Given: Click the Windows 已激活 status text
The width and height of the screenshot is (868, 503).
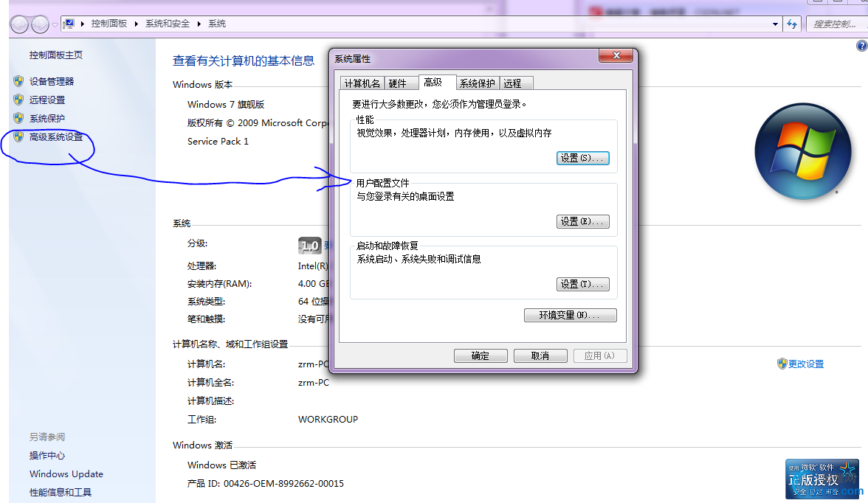Looking at the screenshot, I should pos(222,465).
